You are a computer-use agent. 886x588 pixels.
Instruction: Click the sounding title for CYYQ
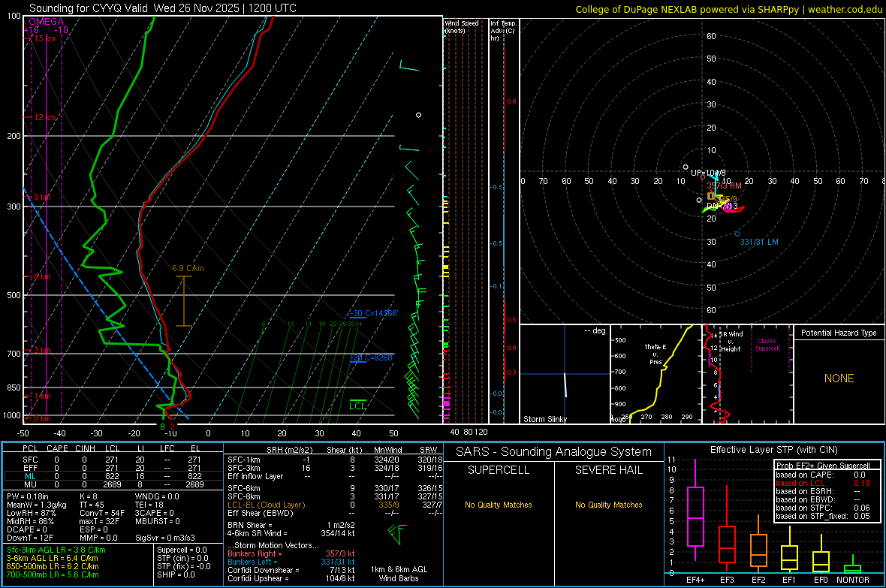tap(163, 8)
